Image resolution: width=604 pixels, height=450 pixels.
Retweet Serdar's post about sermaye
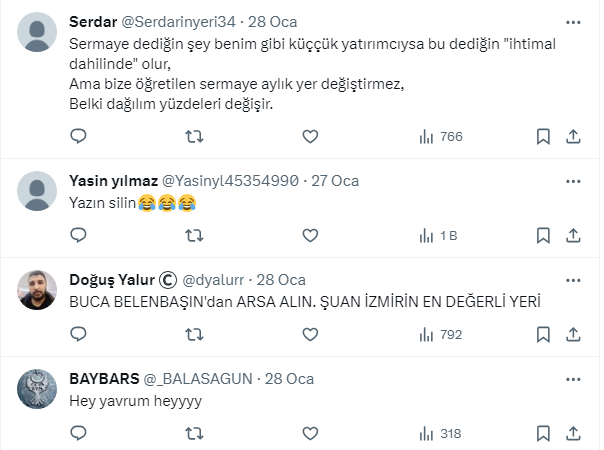196,136
